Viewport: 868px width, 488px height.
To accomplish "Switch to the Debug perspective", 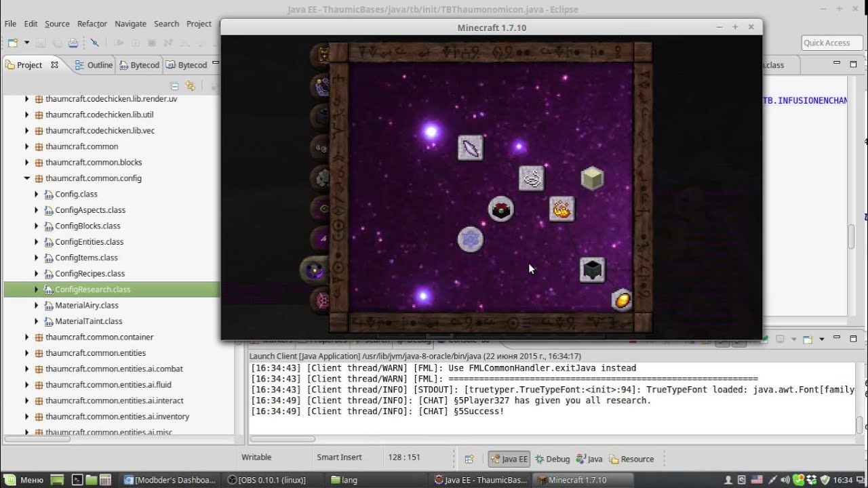I will coord(552,459).
